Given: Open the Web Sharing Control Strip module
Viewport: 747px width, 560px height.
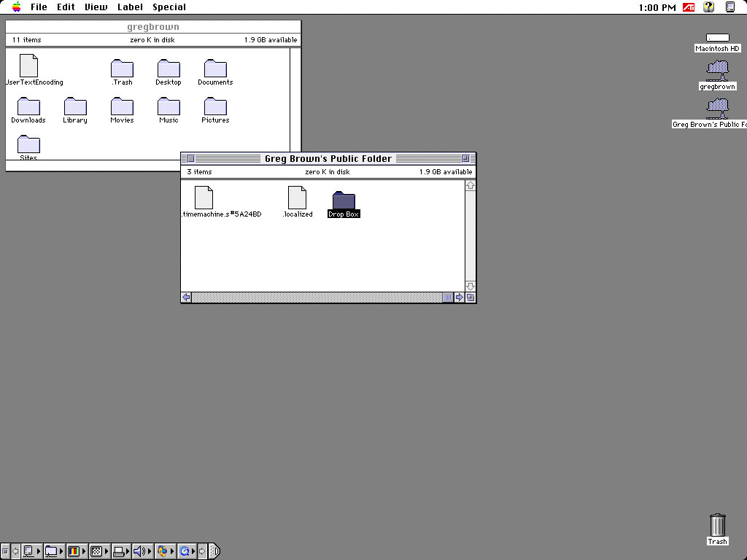Looking at the screenshot, I should click(x=166, y=551).
